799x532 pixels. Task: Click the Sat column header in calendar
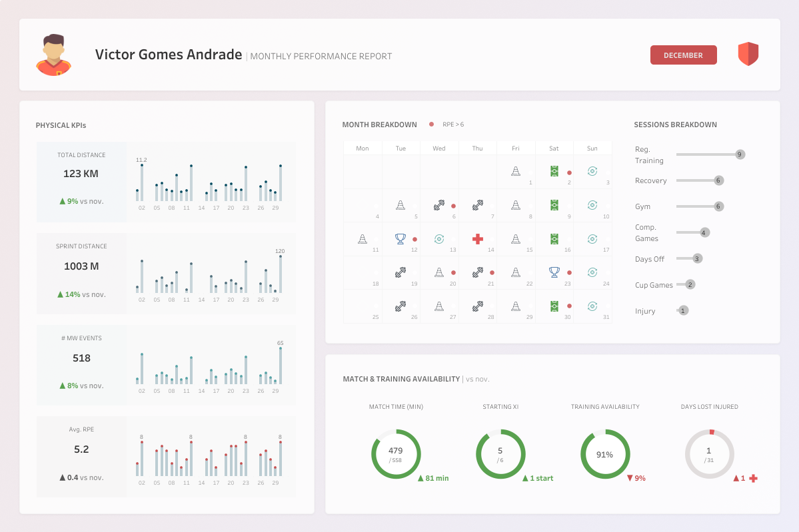coord(554,148)
